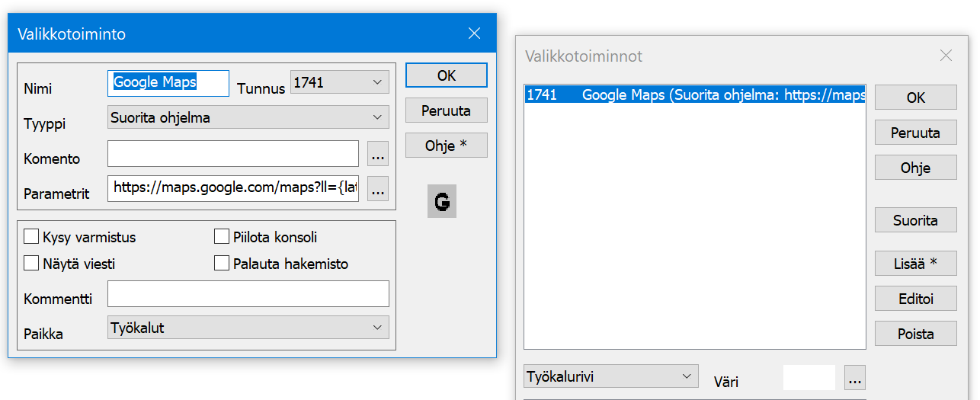The width and height of the screenshot is (980, 400).
Task: Check the Piilota konsoli option
Action: 222,237
